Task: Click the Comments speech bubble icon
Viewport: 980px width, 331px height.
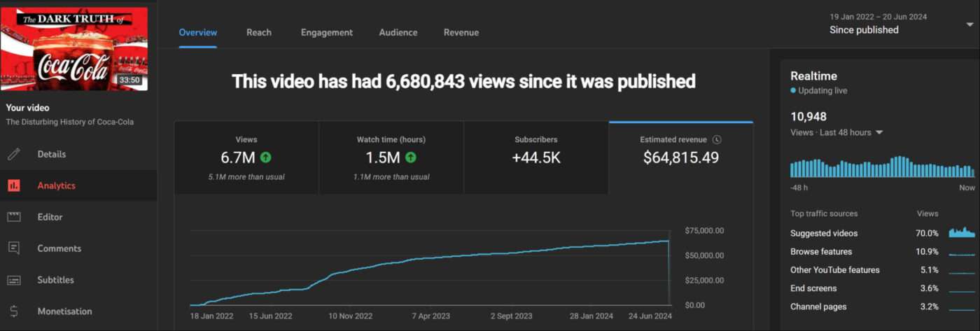Action: pyautogui.click(x=14, y=248)
